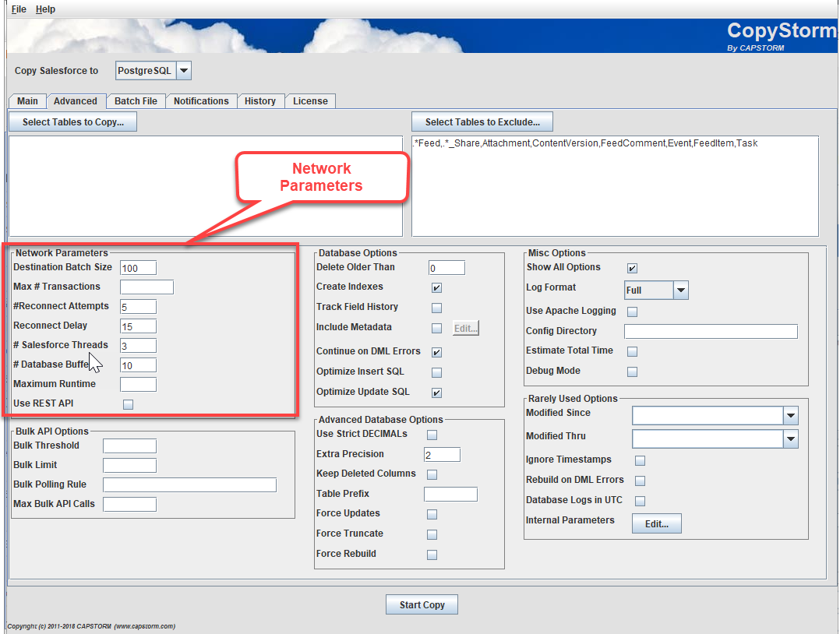Screen dimensions: 840x634
Task: Enable Estimate Total Time checkbox
Action: (632, 352)
